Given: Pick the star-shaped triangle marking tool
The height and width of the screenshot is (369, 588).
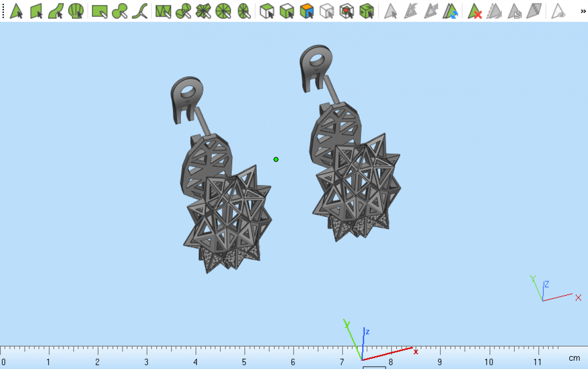Looking at the screenshot, I should [x=203, y=11].
